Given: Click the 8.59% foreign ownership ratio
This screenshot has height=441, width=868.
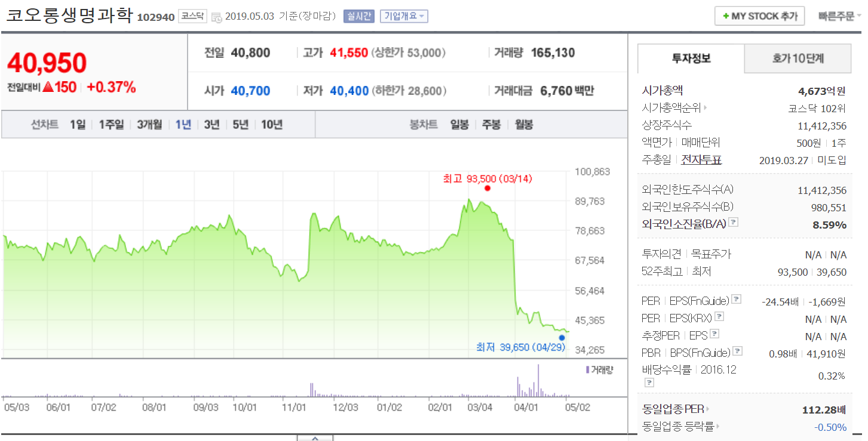Looking at the screenshot, I should (x=830, y=224).
